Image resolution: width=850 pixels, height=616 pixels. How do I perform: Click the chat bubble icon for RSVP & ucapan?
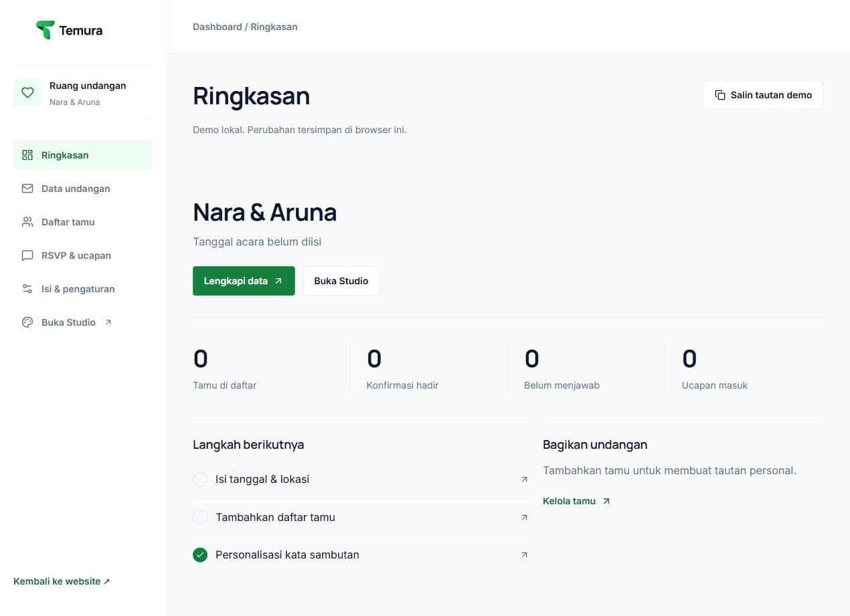coord(27,255)
